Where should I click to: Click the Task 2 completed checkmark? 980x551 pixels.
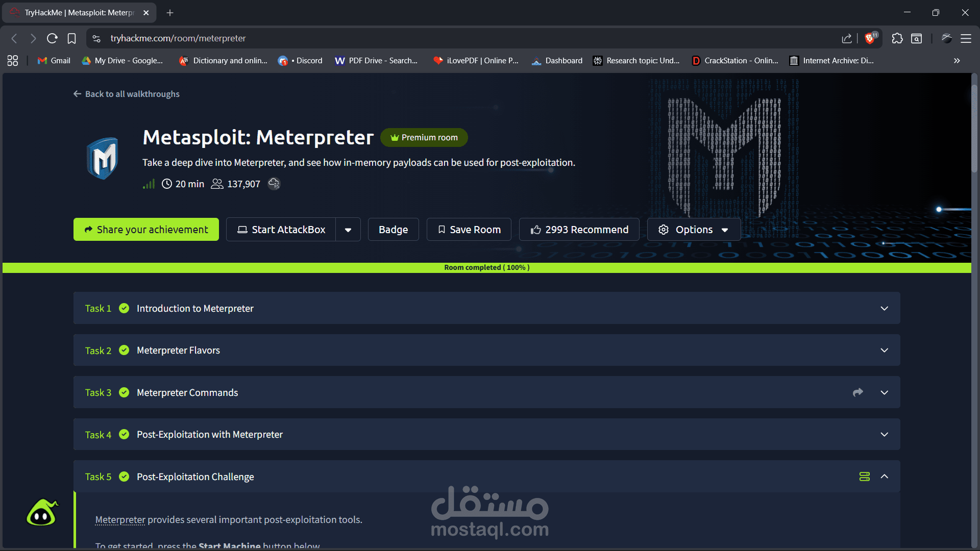(x=124, y=350)
